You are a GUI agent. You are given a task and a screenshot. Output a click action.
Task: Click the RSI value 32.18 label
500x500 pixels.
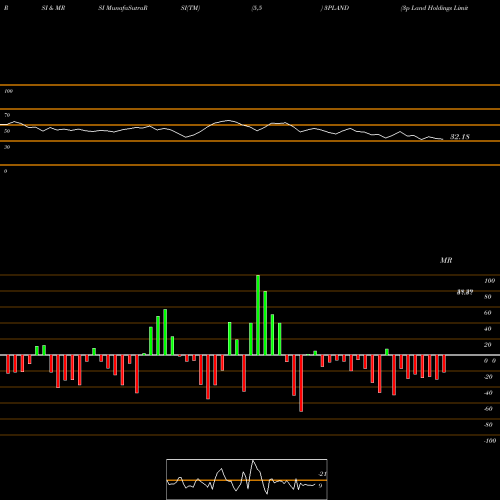pyautogui.click(x=460, y=137)
